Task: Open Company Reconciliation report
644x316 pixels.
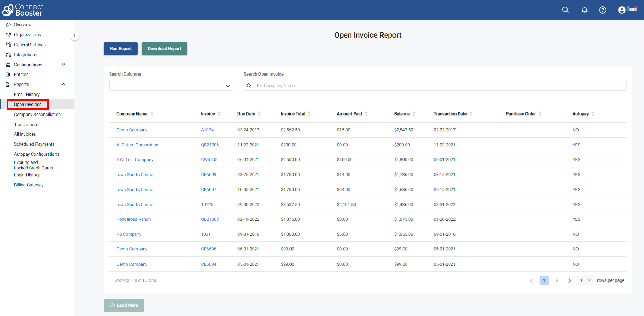Action: [x=37, y=115]
